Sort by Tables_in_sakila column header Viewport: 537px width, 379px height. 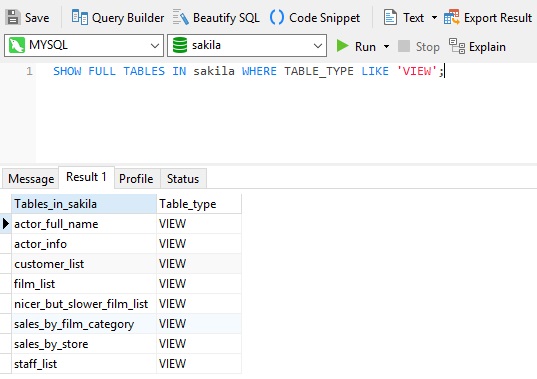point(84,204)
